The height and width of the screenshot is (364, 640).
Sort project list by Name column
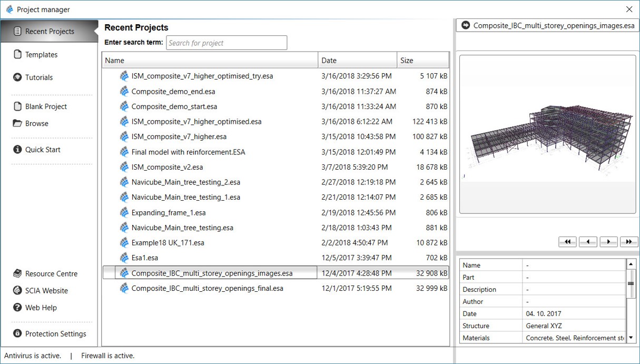tap(210, 61)
